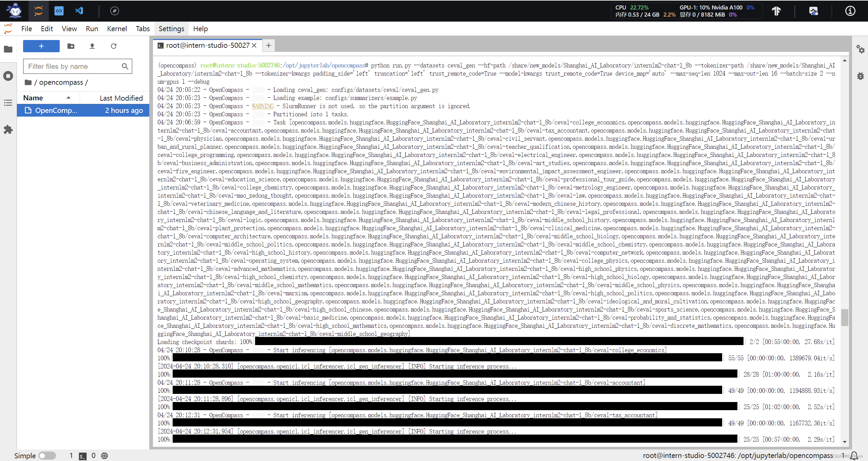Click the OpenComp... notebook file in browser

pos(56,110)
